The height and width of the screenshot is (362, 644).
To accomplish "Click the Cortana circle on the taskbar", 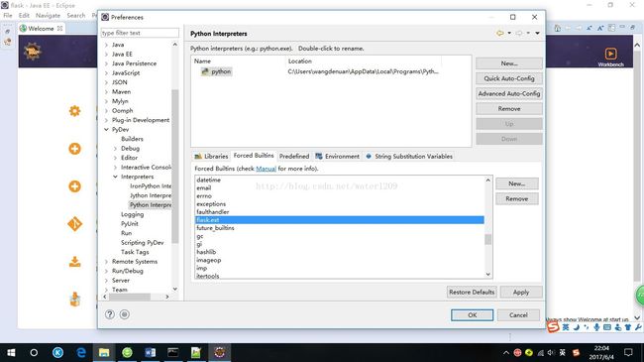I will click(34, 352).
